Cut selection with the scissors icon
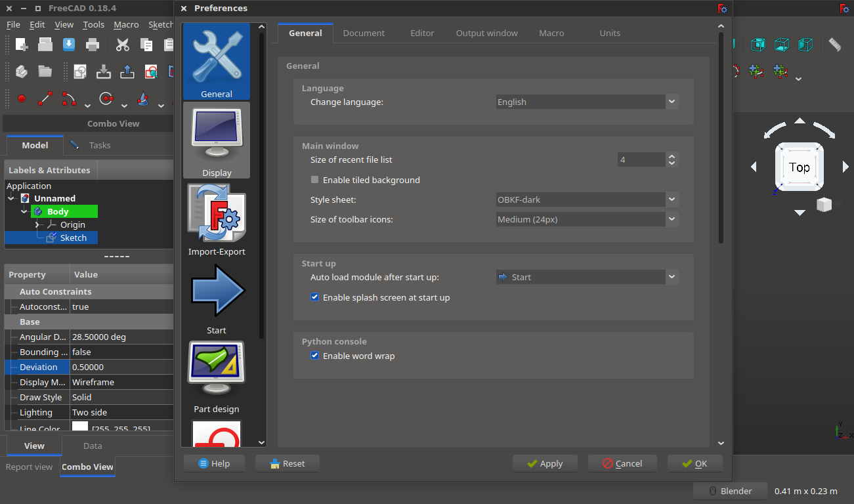 tap(123, 45)
